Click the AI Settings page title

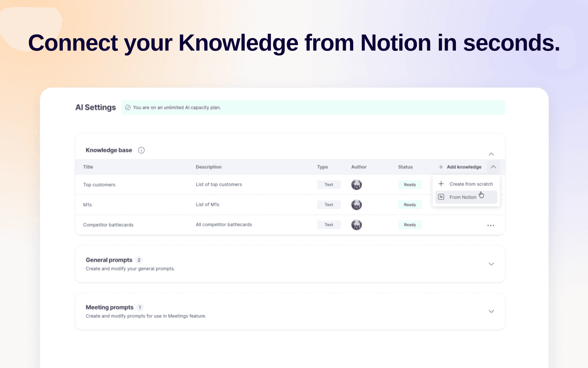pyautogui.click(x=96, y=108)
